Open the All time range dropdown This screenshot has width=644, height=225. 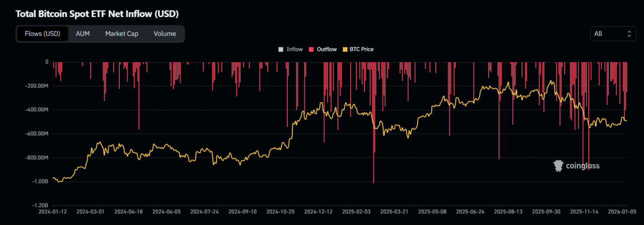pos(613,34)
